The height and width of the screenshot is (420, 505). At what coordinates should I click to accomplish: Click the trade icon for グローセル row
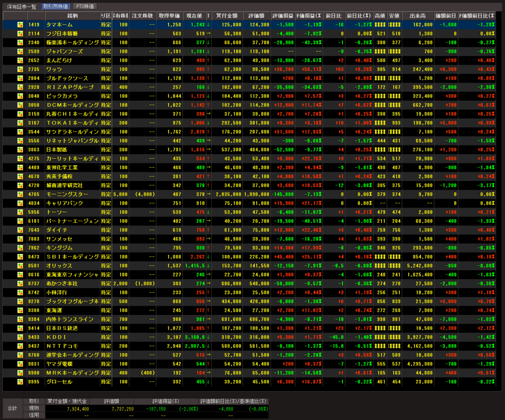pos(20,382)
